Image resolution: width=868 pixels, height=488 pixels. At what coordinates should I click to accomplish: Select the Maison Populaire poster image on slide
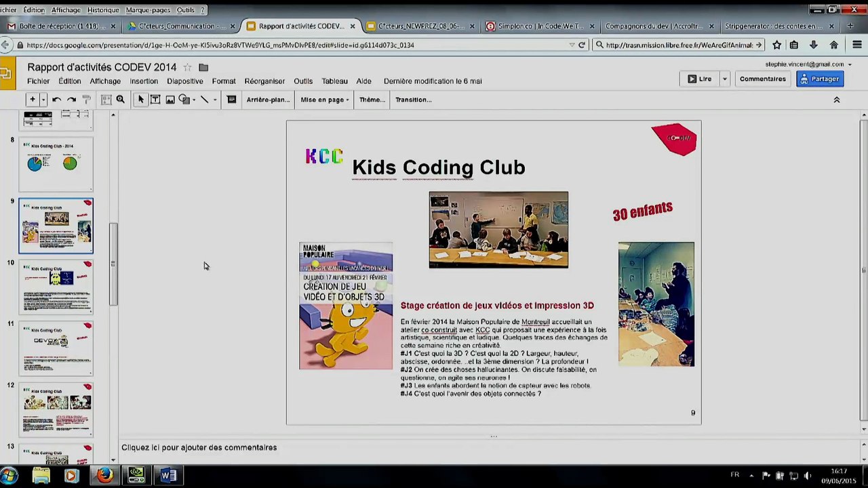[x=346, y=306]
